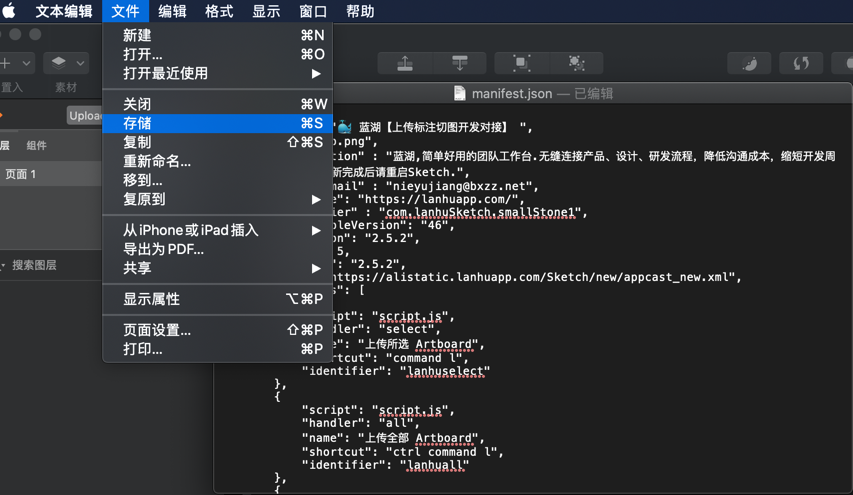Expand the 打开最近使用 submenu
The width and height of the screenshot is (853, 495).
217,73
